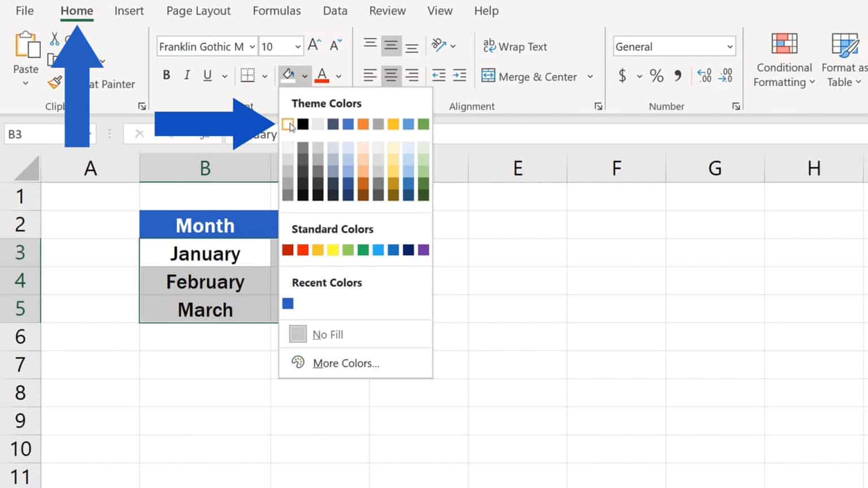Screen dimensions: 868x488
Task: Switch to the Formulas tab
Action: point(276,11)
